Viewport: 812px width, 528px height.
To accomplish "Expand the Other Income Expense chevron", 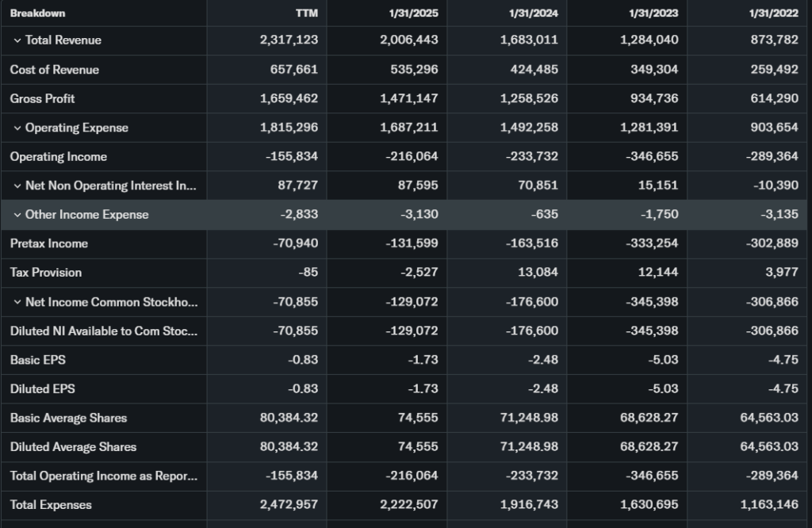I will 17,215.
